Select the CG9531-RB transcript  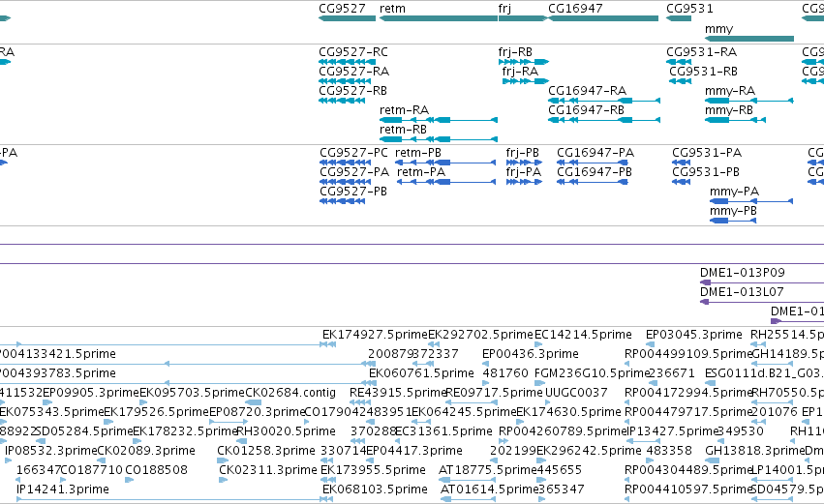click(x=680, y=81)
